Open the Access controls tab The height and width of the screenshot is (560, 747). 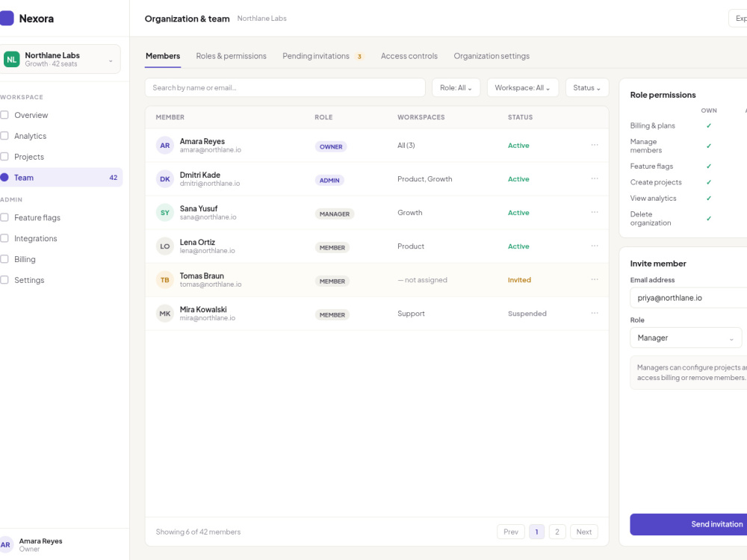[x=409, y=56]
